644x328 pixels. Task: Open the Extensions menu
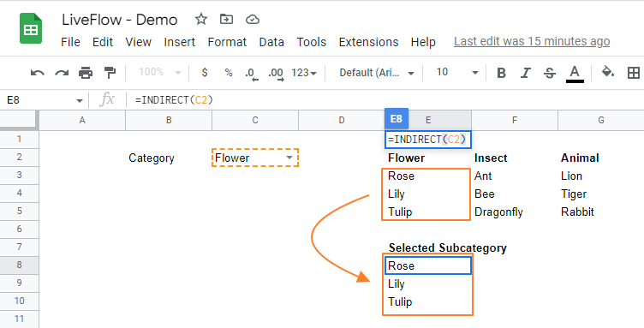(x=368, y=42)
